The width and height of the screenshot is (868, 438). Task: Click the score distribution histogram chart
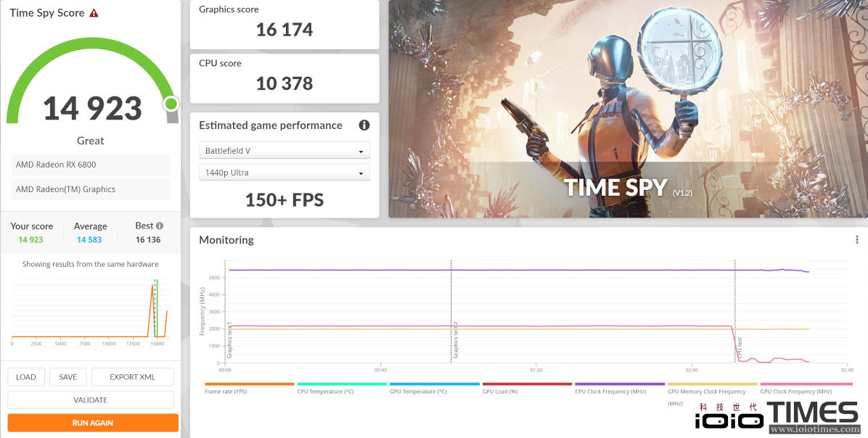pos(90,310)
